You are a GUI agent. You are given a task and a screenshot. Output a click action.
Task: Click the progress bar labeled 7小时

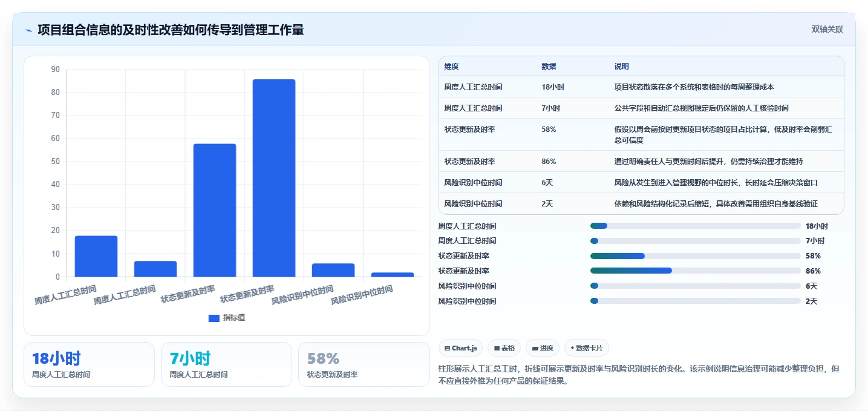[696, 241]
